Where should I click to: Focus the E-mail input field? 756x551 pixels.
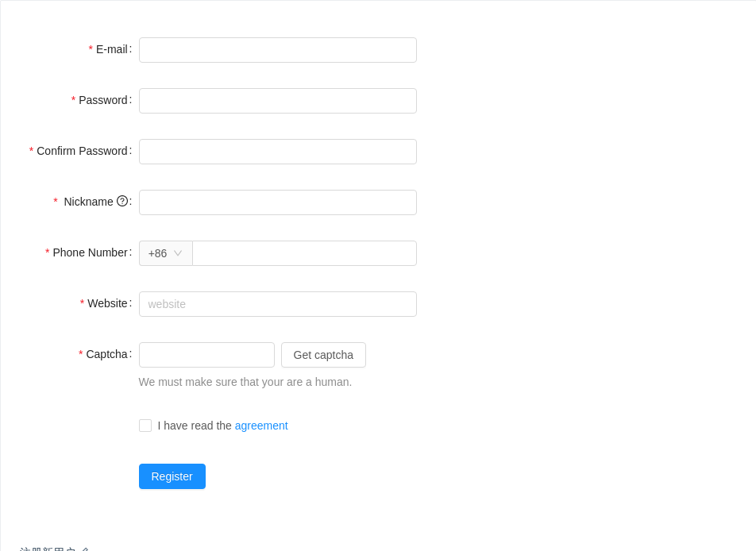278,50
